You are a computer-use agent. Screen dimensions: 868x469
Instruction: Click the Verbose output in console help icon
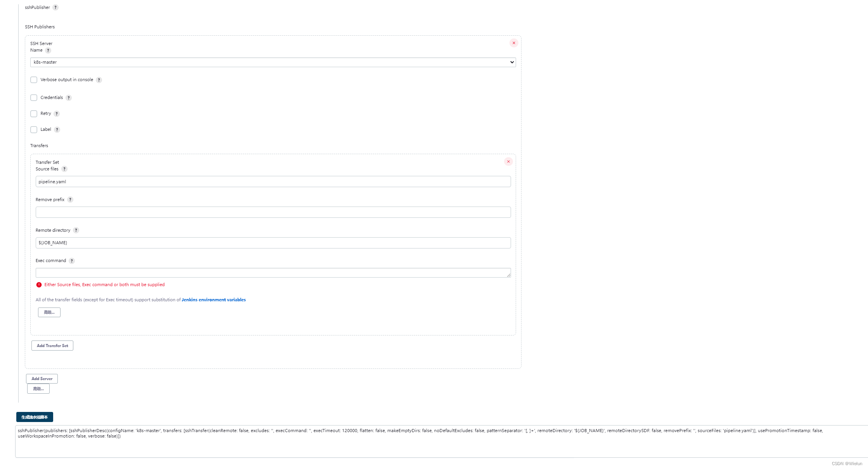(x=99, y=80)
